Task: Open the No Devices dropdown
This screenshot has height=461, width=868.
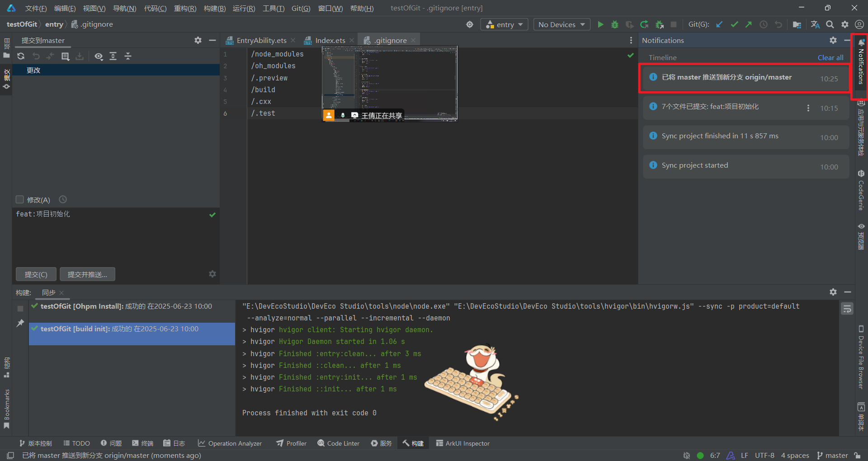Action: tap(562, 24)
